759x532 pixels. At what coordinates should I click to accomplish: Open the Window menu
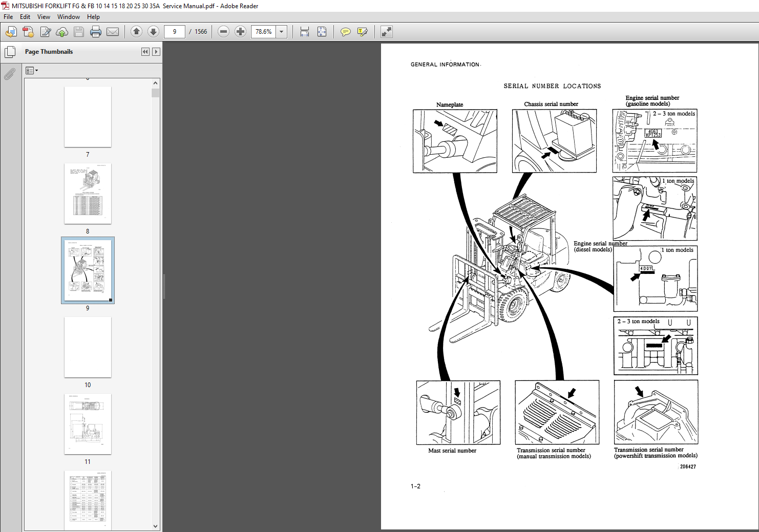[69, 17]
